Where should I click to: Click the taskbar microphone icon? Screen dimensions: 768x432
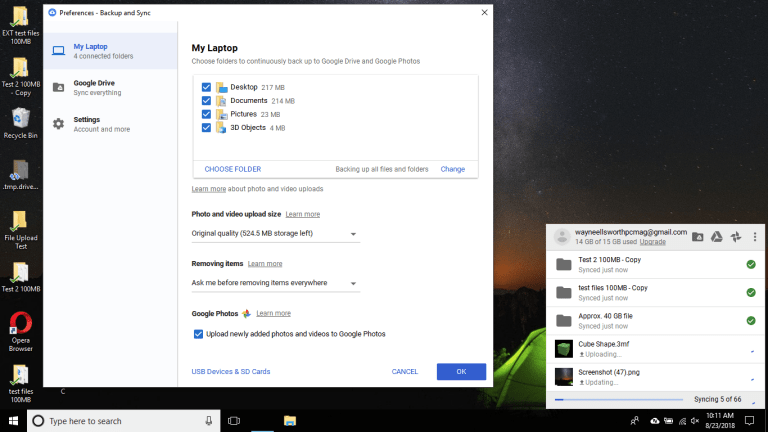point(209,421)
